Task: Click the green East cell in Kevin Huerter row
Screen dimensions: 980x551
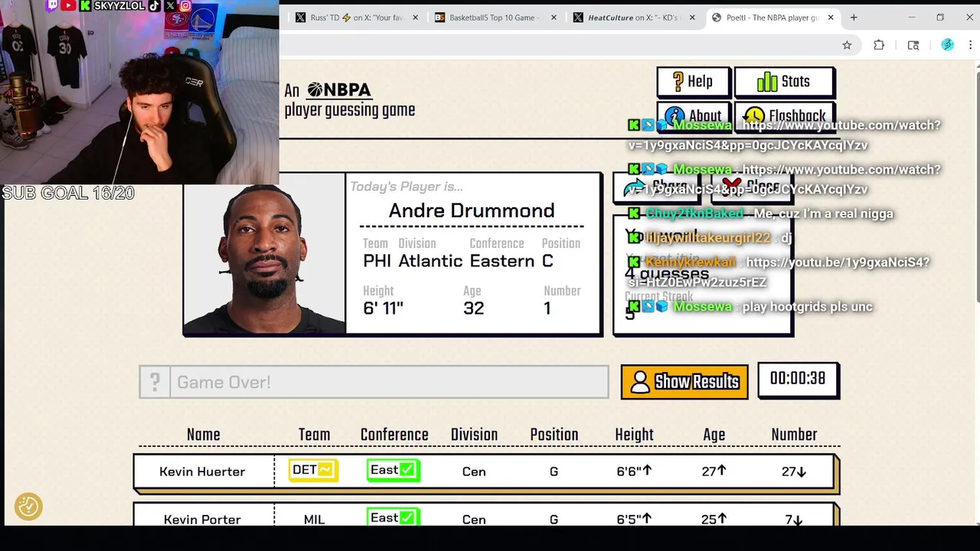Action: [393, 470]
